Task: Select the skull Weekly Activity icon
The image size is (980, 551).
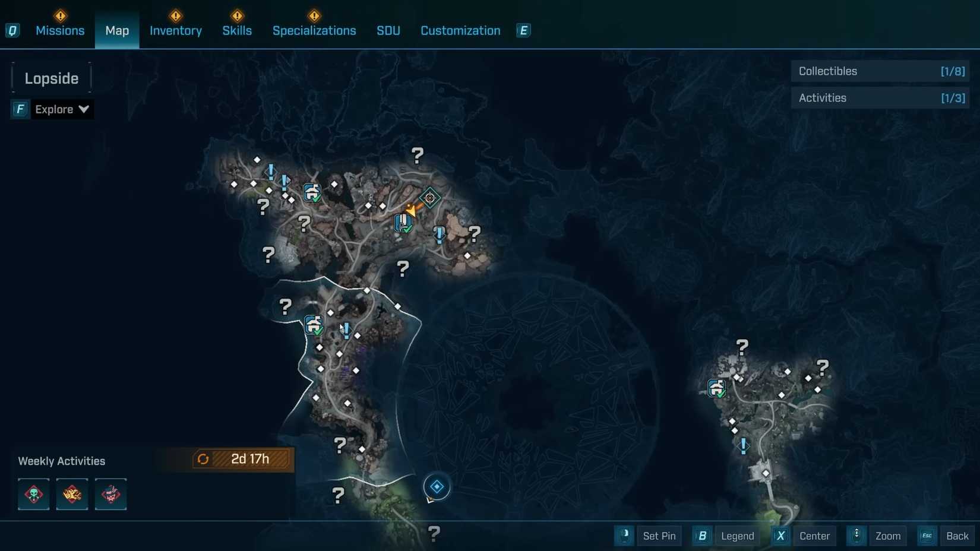Action: [33, 494]
